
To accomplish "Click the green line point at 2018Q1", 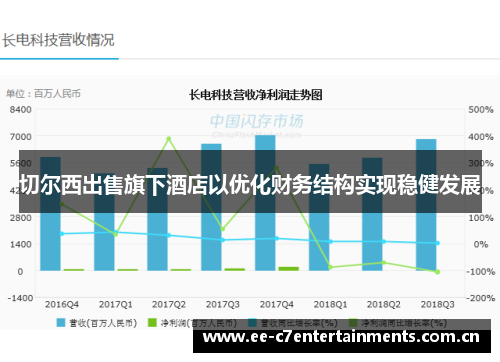I will pos(330,267).
